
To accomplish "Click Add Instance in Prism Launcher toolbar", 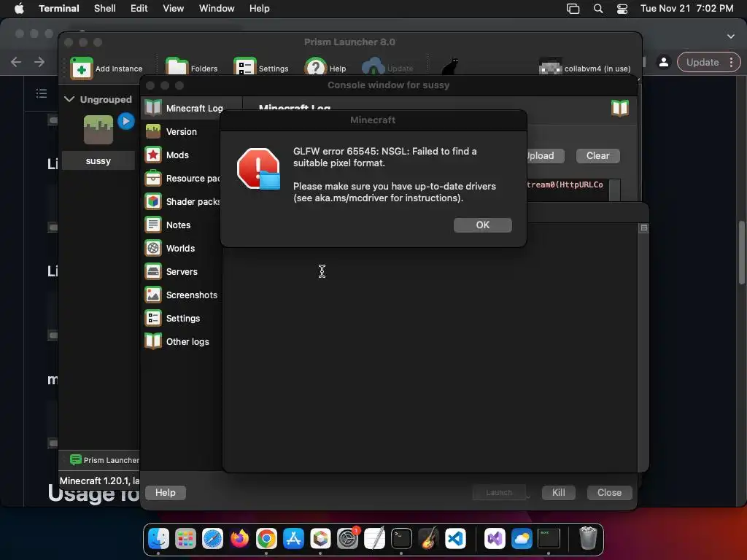I will (107, 68).
